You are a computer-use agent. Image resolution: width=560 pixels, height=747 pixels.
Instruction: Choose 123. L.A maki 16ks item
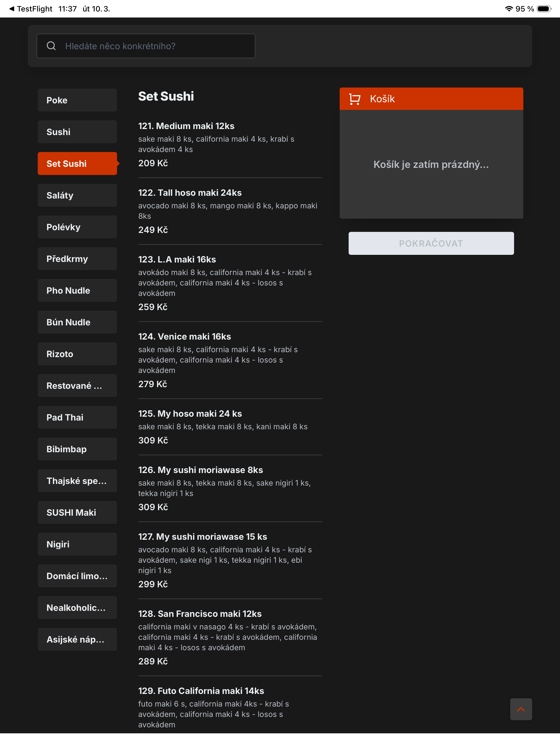[230, 283]
